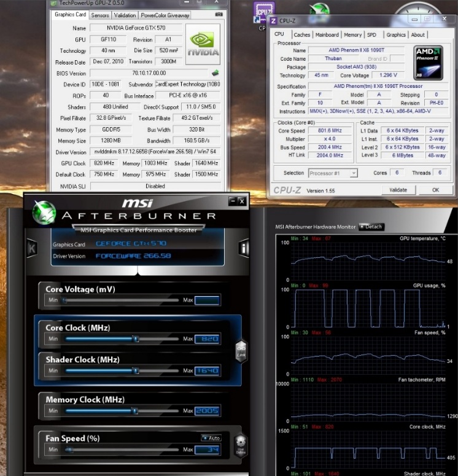Click the Validate button in CPU-Z
Image resolution: width=458 pixels, height=476 pixels.
(398, 190)
